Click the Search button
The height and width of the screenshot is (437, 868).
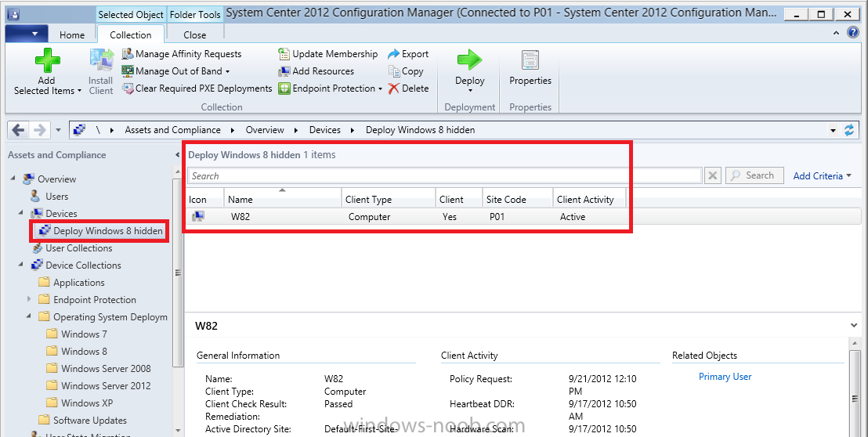click(754, 175)
